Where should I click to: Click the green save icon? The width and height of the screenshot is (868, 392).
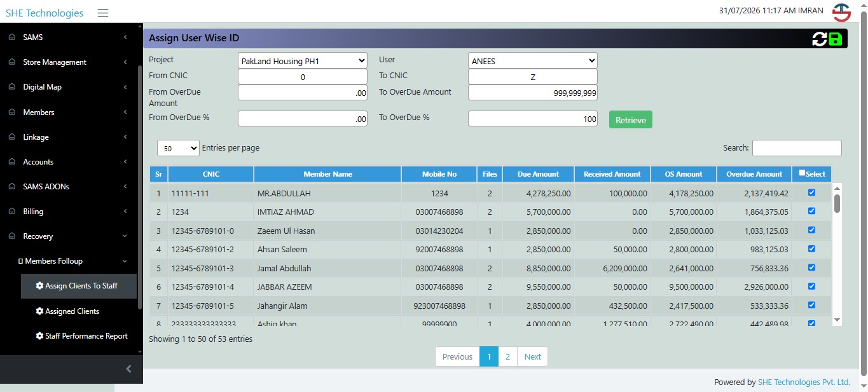pyautogui.click(x=836, y=39)
